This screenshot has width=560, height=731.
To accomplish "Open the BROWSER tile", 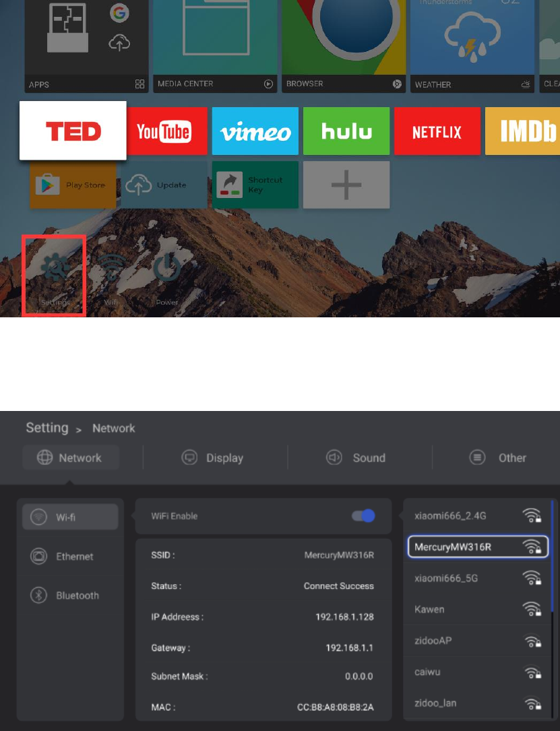I will (344, 46).
